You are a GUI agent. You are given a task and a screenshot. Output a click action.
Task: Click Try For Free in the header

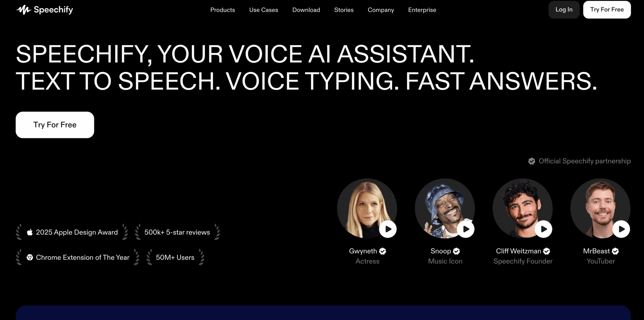tap(607, 9)
